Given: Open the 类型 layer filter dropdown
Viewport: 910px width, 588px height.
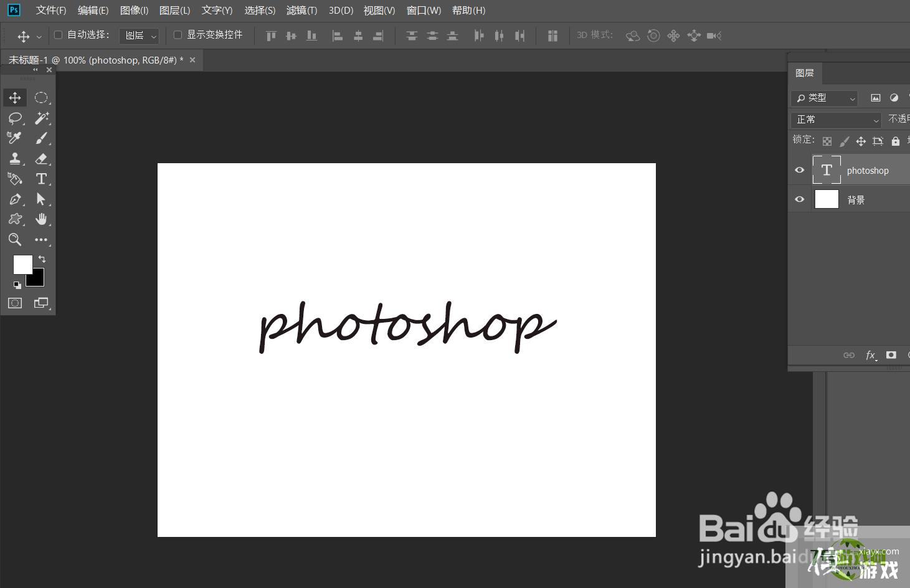Looking at the screenshot, I should (825, 98).
